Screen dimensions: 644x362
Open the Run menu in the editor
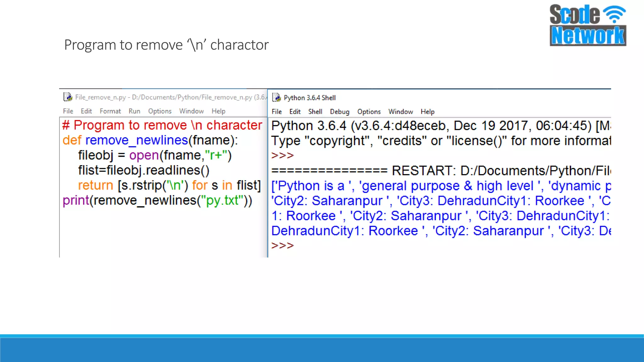134,111
